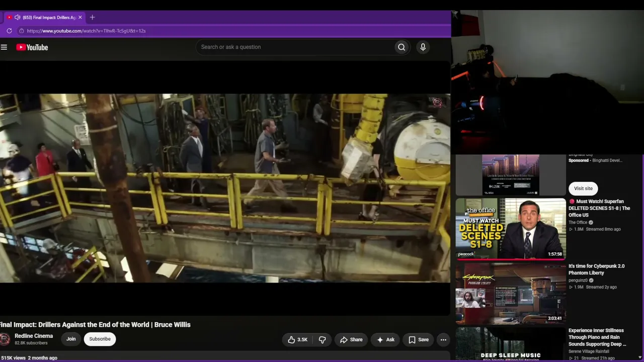The height and width of the screenshot is (362, 644).
Task: Like the video with 3.5K likes
Action: 297,340
